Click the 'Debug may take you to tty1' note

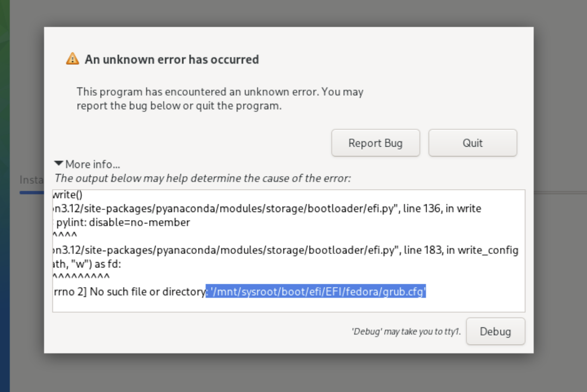(x=406, y=332)
